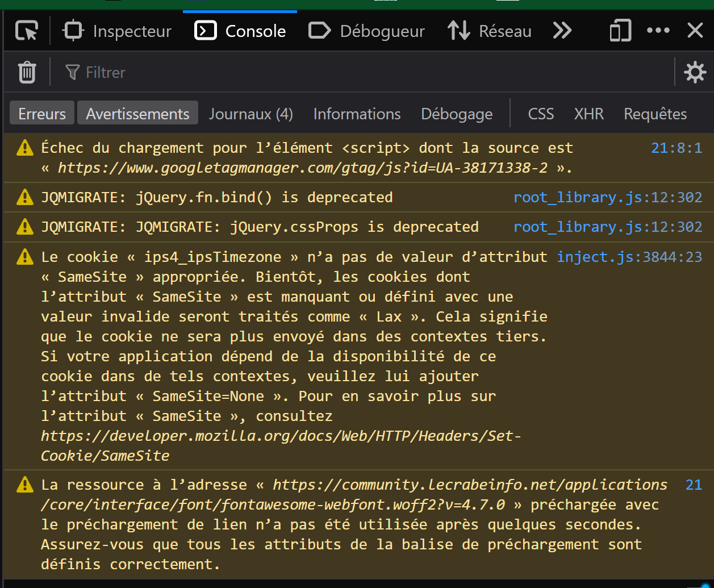Image resolution: width=714 pixels, height=588 pixels.
Task: Open root_library.js link for fn.bind warning
Action: (608, 197)
